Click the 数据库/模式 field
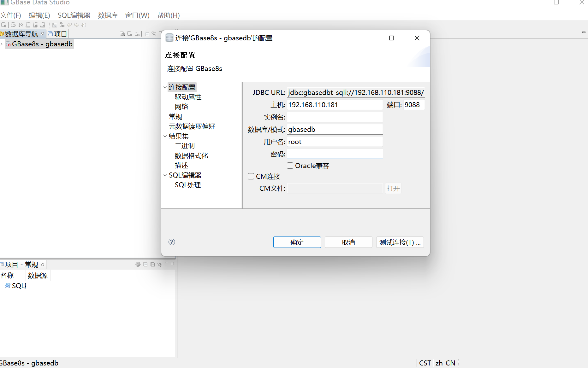588x368 pixels. click(x=335, y=129)
